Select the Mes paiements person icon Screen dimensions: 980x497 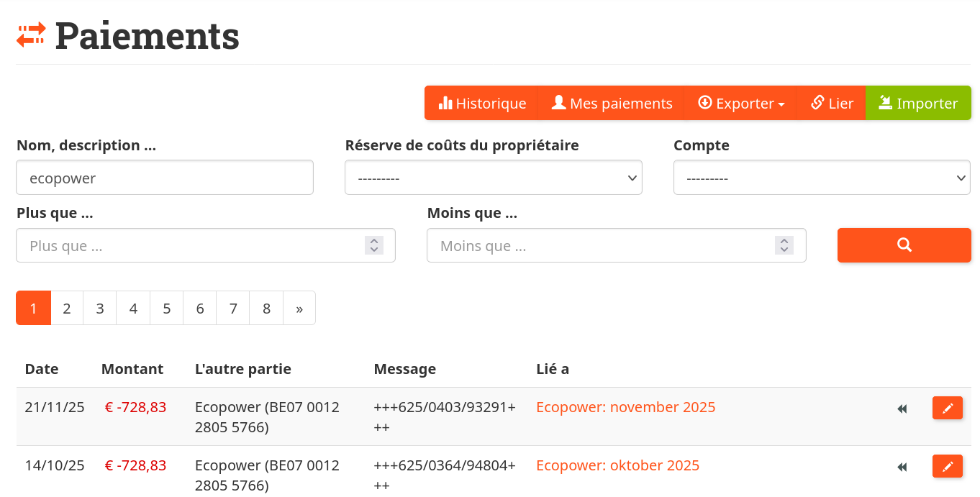coord(558,102)
